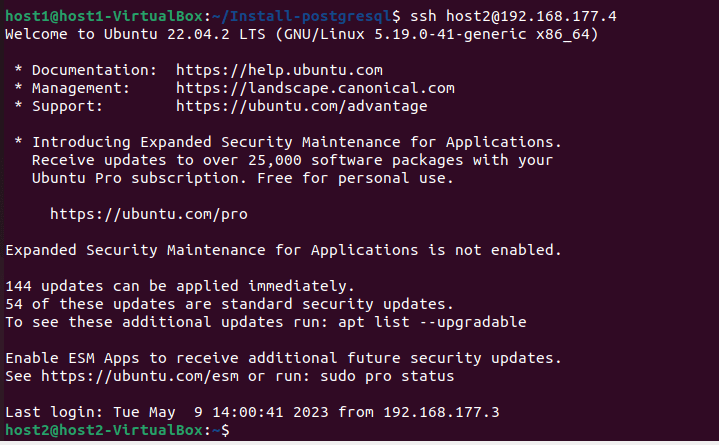Image resolution: width=719 pixels, height=445 pixels.
Task: Click the host1@host1-VirtualBox prompt text
Action: [x=104, y=17]
